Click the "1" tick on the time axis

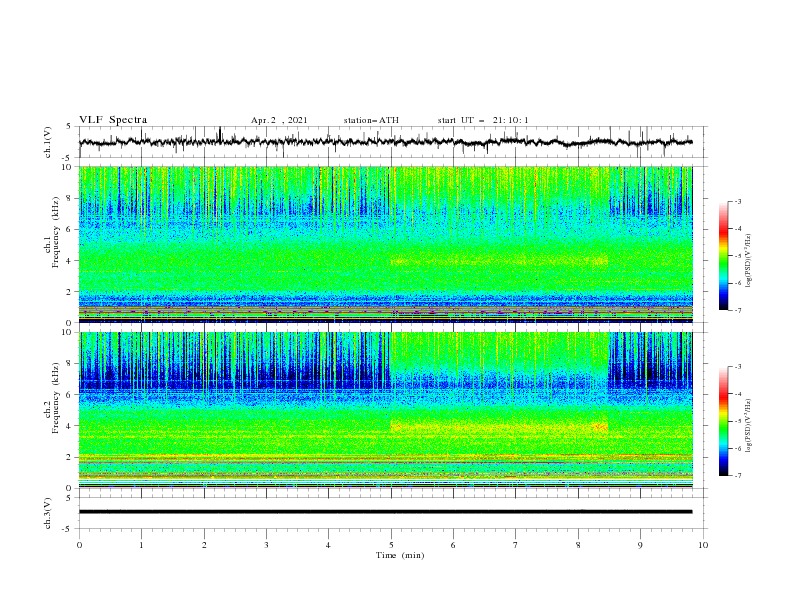[x=141, y=545]
